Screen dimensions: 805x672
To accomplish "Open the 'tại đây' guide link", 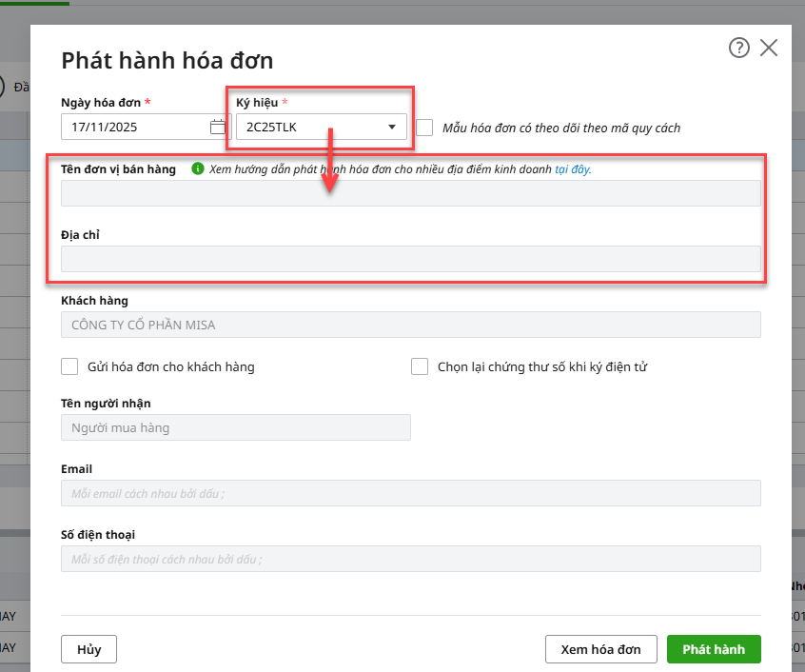I will [573, 169].
